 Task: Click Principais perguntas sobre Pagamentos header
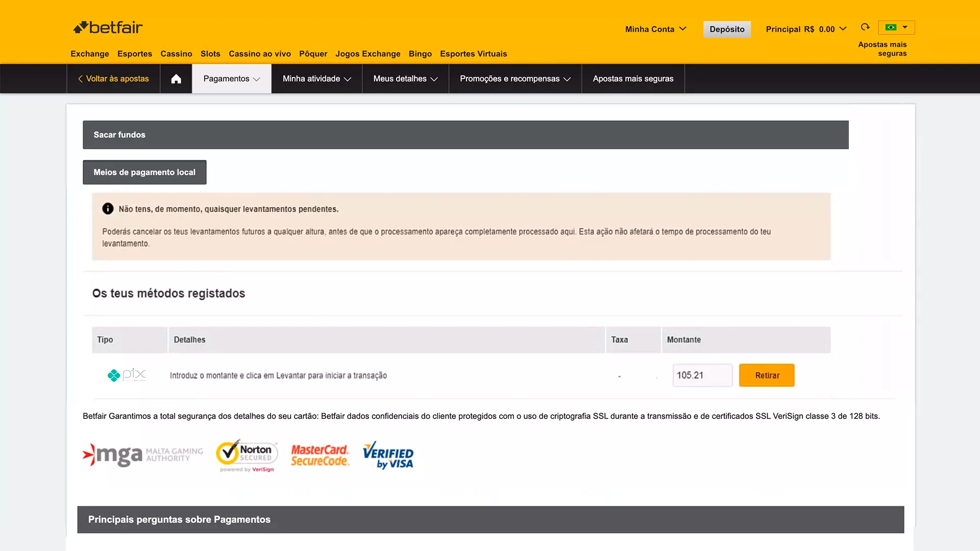coord(491,519)
